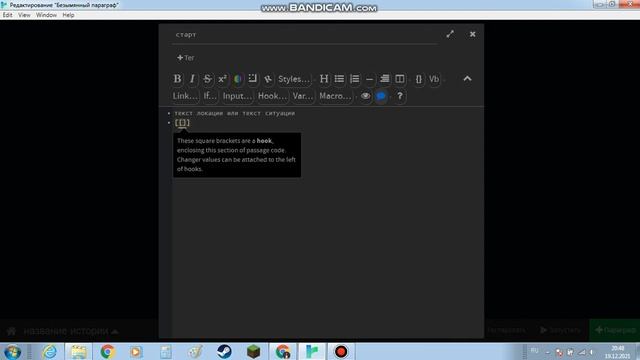Open the View menu
The height and width of the screenshot is (360, 640).
[24, 15]
